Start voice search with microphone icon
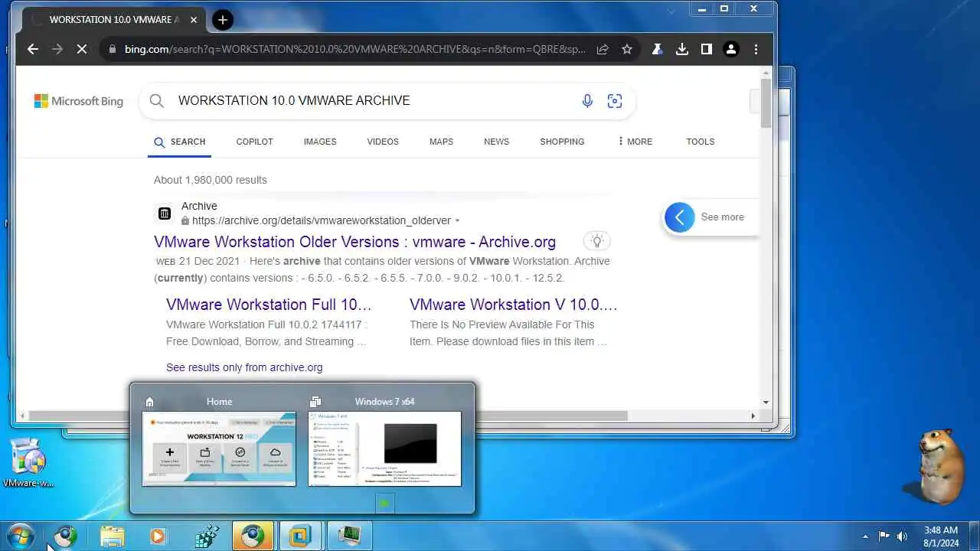The width and height of the screenshot is (980, 551). pos(587,101)
